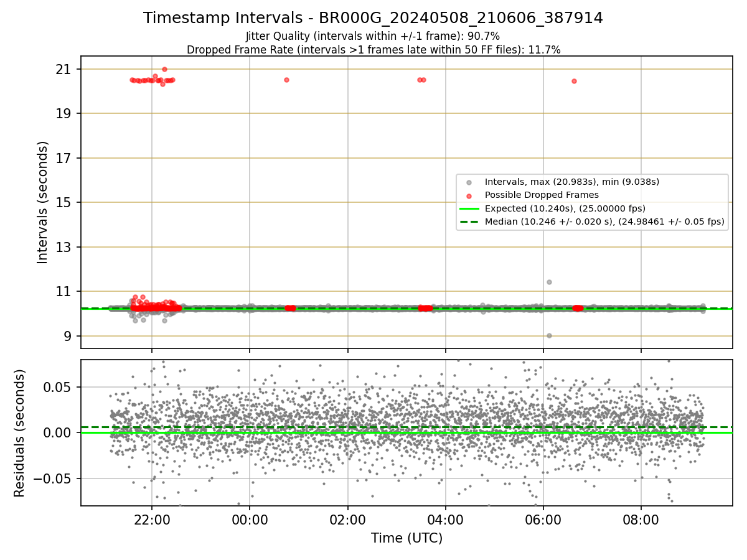This screenshot has height=560, width=747.
Task: Click the isolated red point after 00:00 near 20.5 seconds
Action: [286, 80]
